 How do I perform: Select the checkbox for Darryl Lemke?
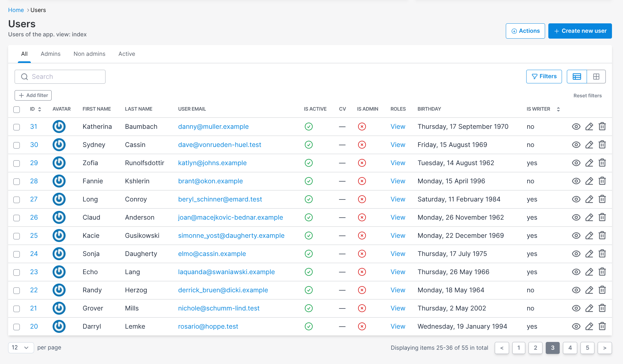(17, 327)
